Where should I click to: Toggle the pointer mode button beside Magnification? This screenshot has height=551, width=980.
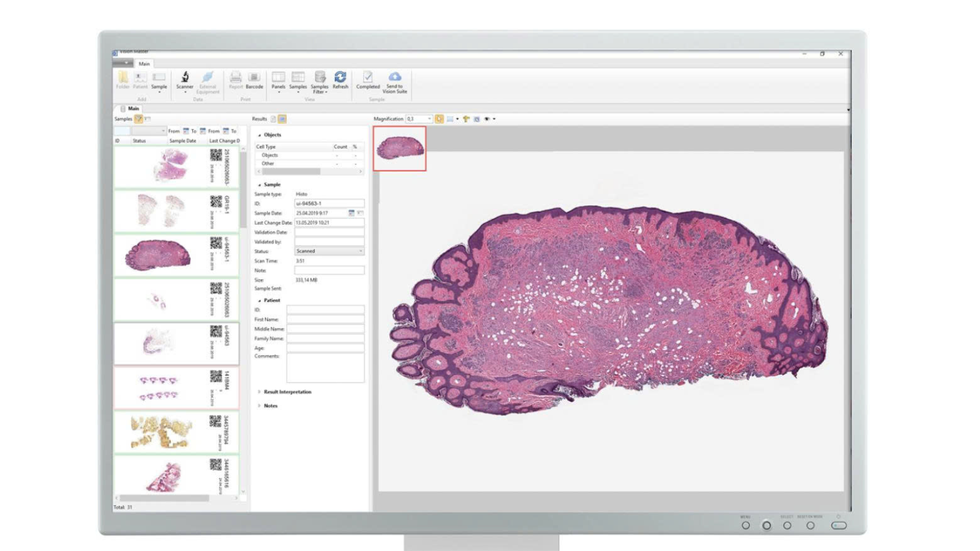(439, 119)
